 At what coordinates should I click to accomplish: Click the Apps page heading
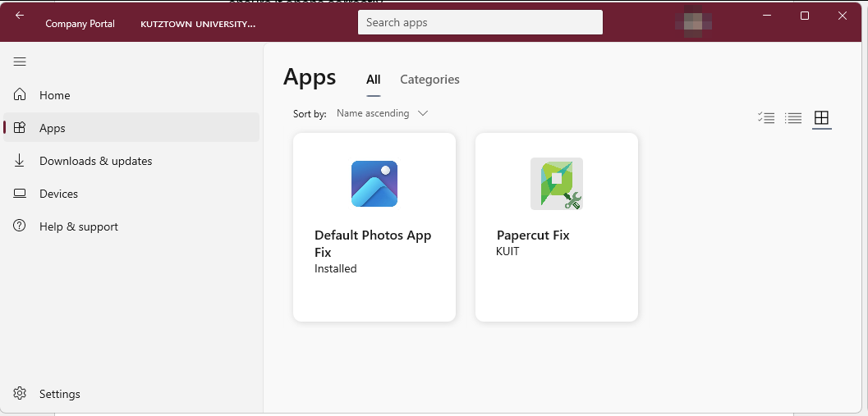[310, 77]
